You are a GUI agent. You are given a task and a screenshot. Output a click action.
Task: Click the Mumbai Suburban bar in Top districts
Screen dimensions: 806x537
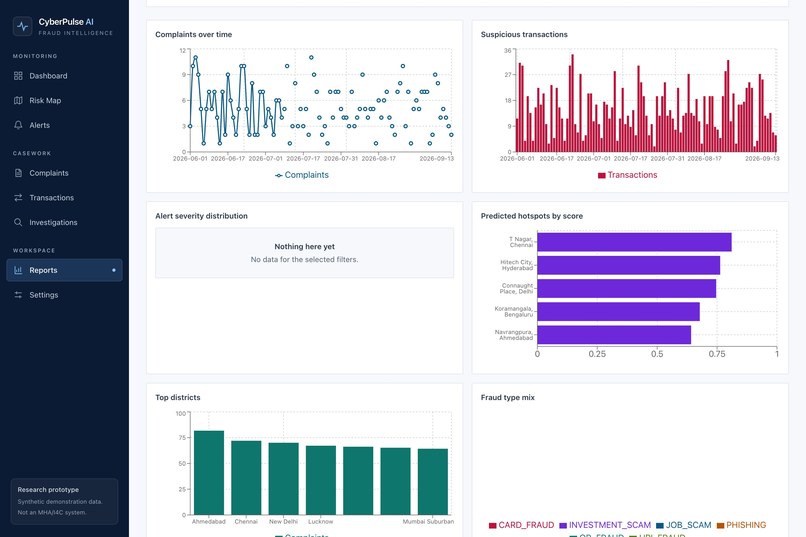pyautogui.click(x=433, y=482)
